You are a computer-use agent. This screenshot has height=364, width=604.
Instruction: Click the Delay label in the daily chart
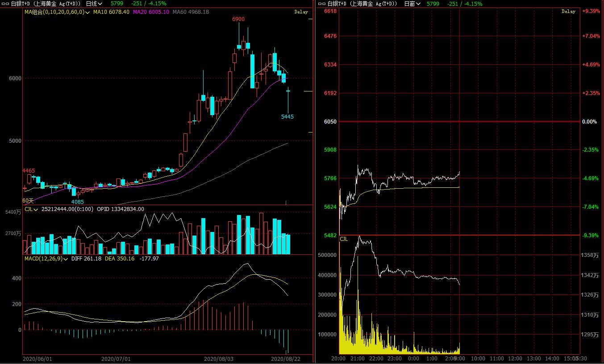[x=301, y=12]
